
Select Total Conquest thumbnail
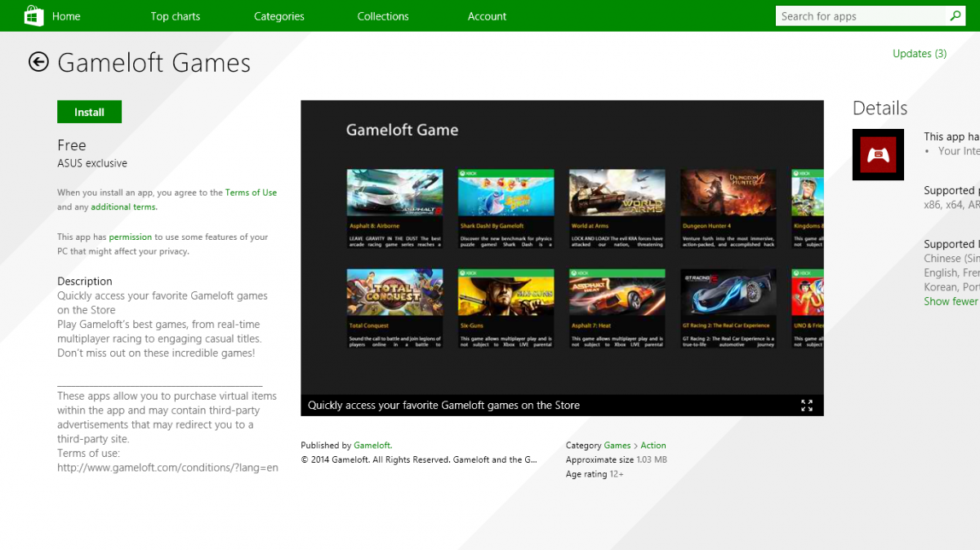pos(394,292)
